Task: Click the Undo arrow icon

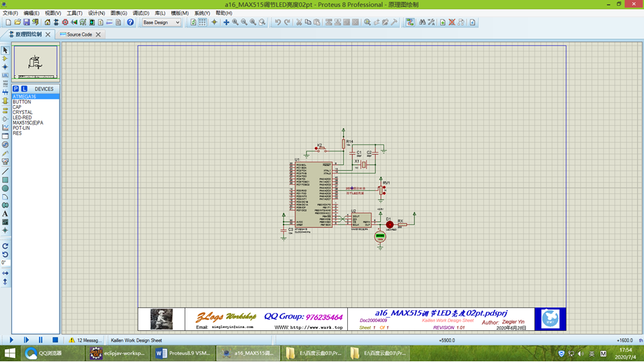Action: tap(277, 22)
